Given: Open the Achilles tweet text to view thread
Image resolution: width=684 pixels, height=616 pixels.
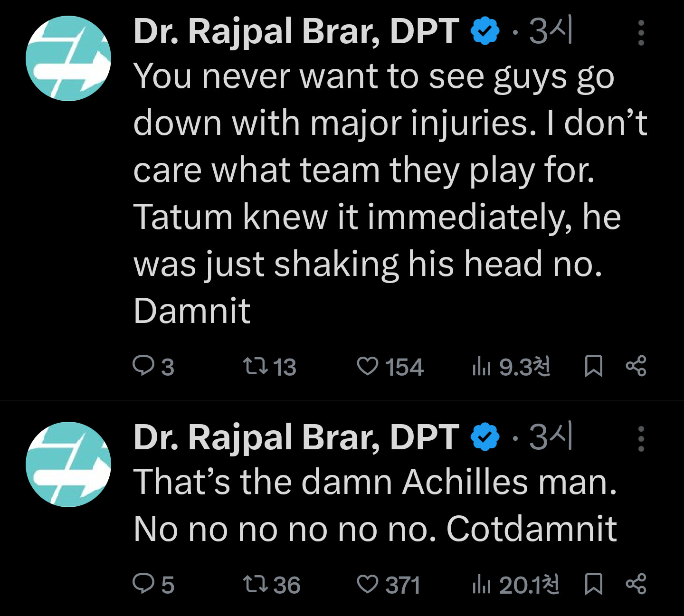Looking at the screenshot, I should 374,505.
